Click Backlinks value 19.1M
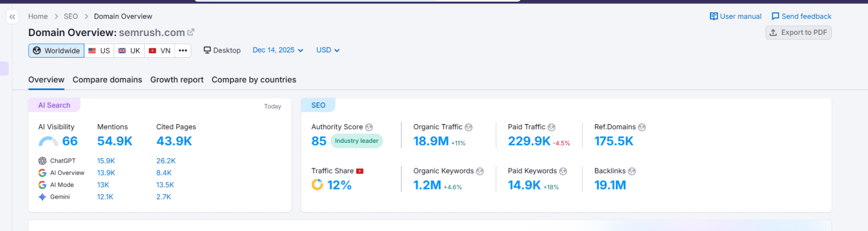Screen dimensions: 868x231 point(610,185)
